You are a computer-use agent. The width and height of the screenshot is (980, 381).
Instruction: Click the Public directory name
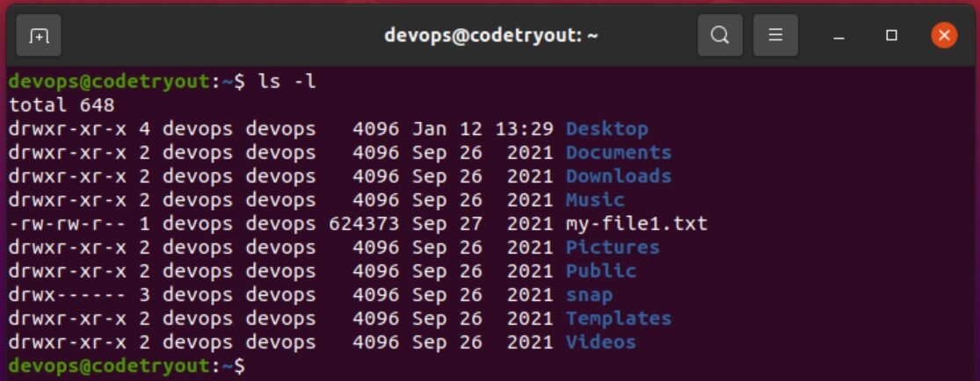[x=600, y=271]
